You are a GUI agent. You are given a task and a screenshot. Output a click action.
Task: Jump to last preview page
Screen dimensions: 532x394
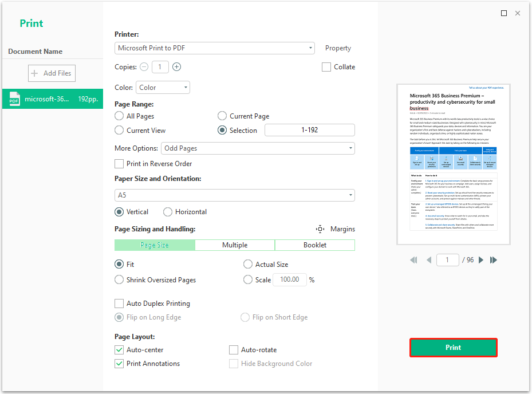coord(494,260)
